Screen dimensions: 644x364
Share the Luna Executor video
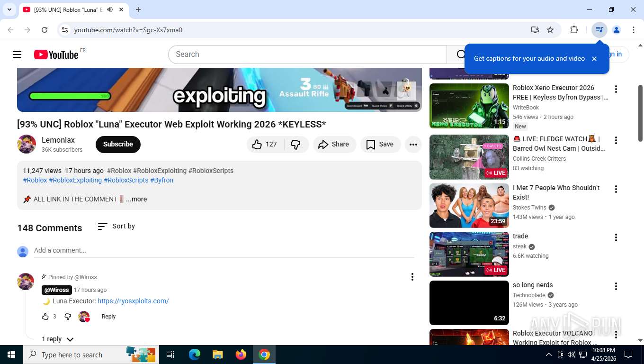[x=334, y=144]
